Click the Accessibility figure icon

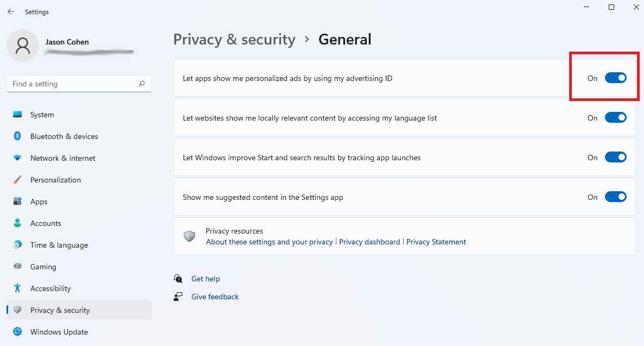(17, 288)
